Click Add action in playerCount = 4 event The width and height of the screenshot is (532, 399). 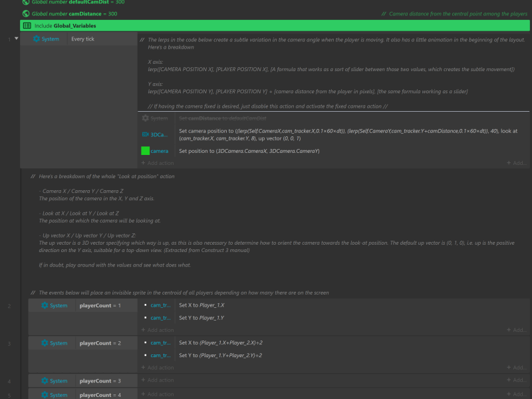(x=158, y=394)
